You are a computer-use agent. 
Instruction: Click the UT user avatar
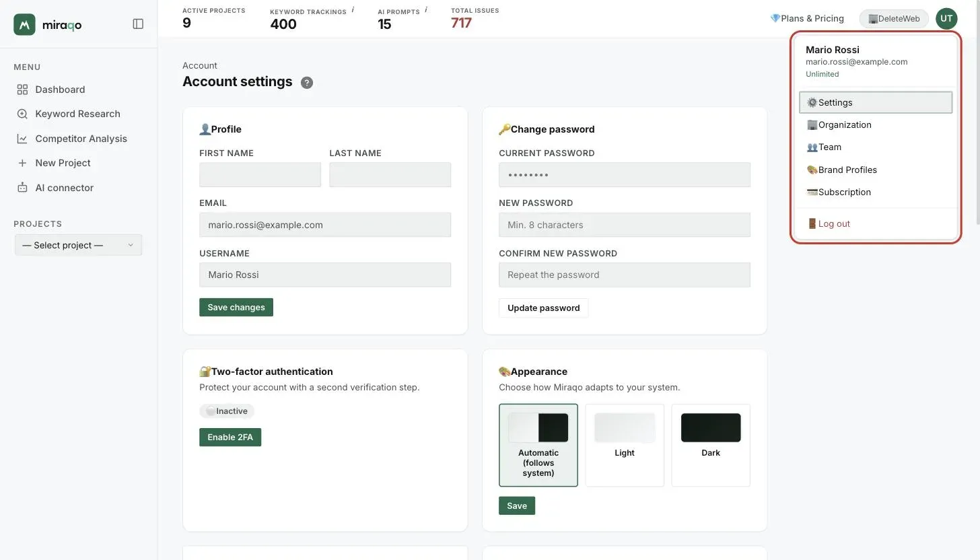(946, 18)
